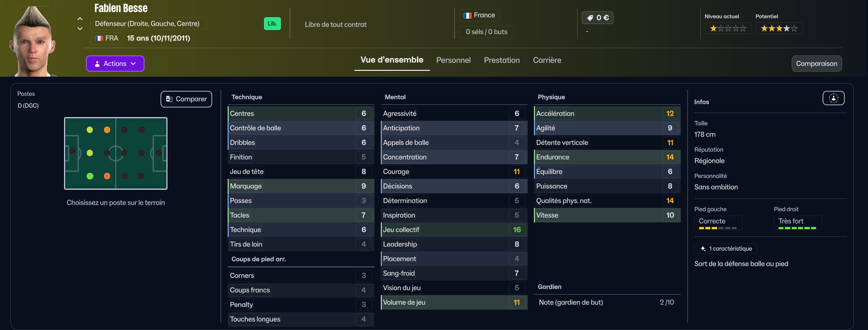Select the yellow centre-back dot on pitch
The width and height of the screenshot is (868, 330).
90,153
